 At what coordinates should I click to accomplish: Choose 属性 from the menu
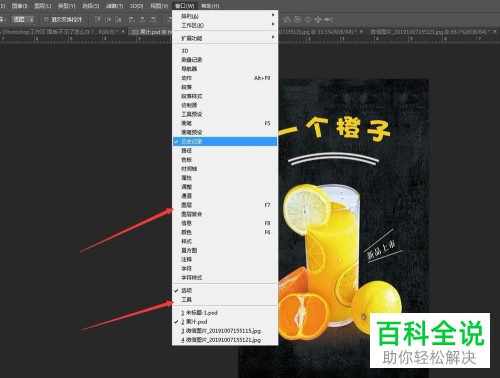pos(225,178)
